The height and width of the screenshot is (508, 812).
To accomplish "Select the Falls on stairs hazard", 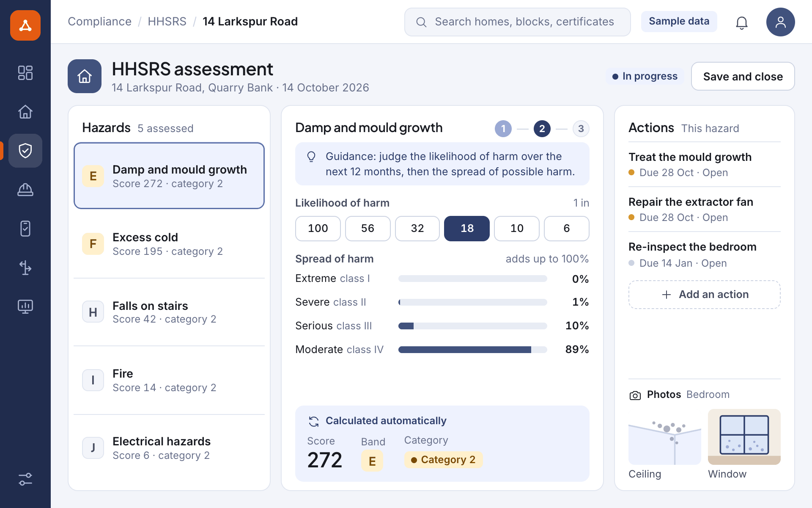I will pos(169,312).
